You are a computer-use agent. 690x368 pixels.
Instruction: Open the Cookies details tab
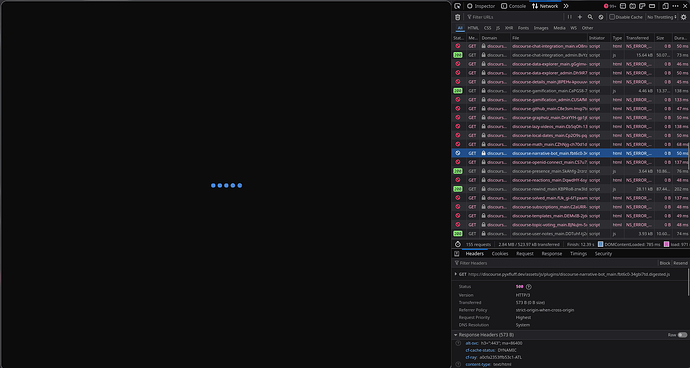pyautogui.click(x=500, y=254)
